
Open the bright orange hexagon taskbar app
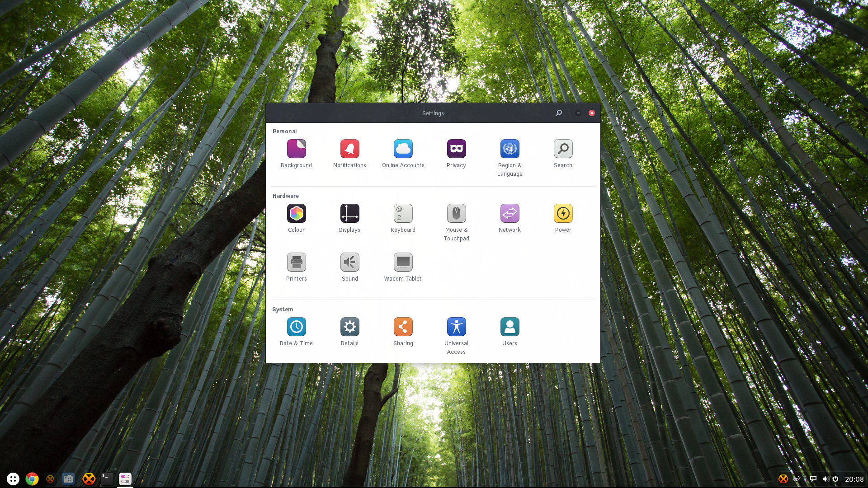click(x=89, y=479)
